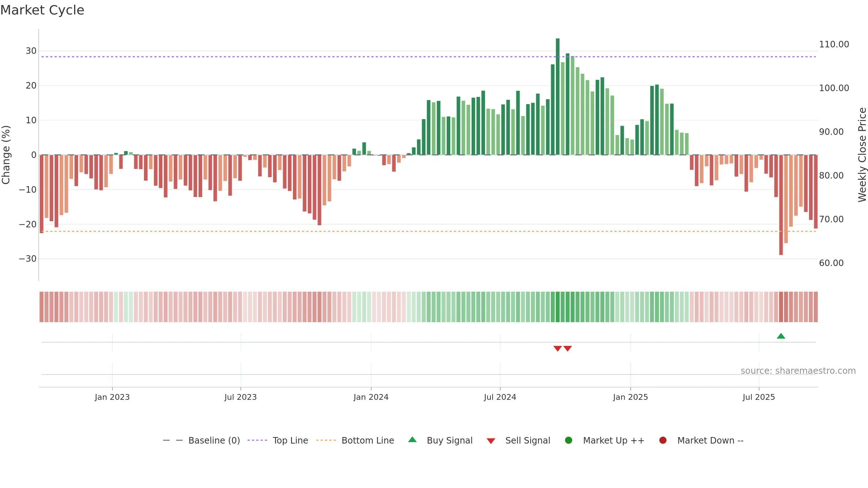
Task: Click the Jul 2023 axis label
Action: click(x=241, y=397)
